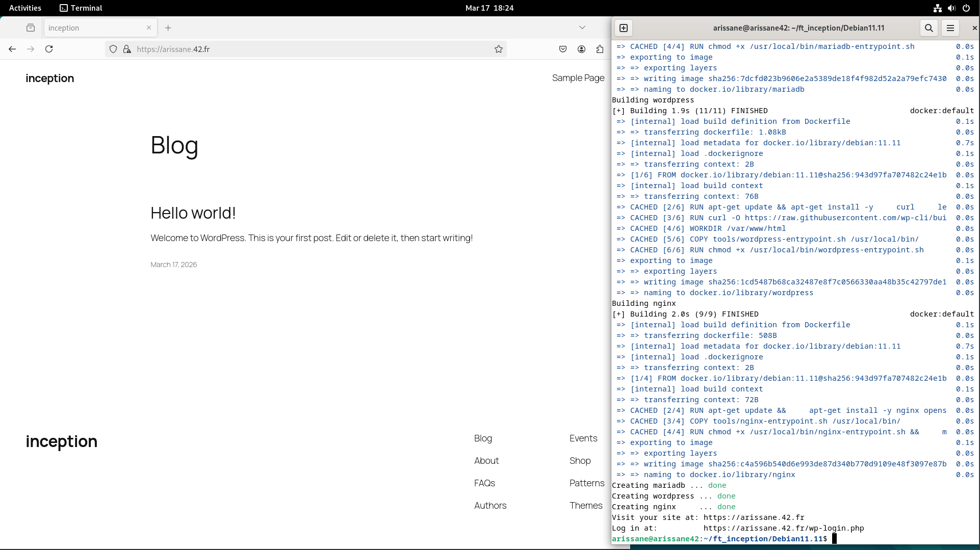980x550 pixels.
Task: Close the terminal window
Action: coord(974,28)
